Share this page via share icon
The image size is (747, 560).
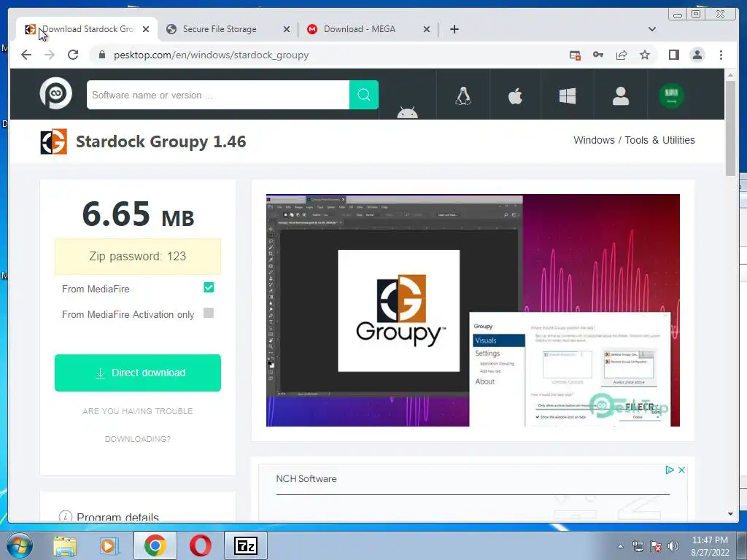[x=622, y=55]
